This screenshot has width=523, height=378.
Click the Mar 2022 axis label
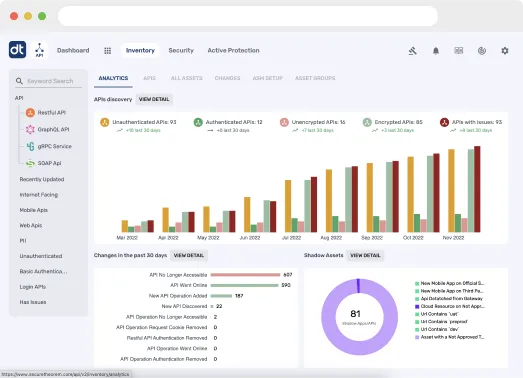[x=127, y=238]
